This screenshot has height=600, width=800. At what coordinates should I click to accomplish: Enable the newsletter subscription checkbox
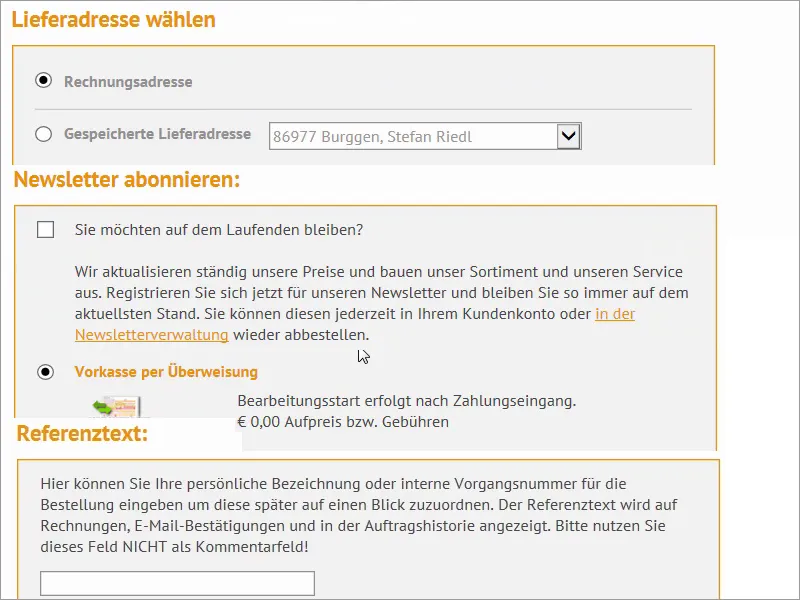coord(45,230)
